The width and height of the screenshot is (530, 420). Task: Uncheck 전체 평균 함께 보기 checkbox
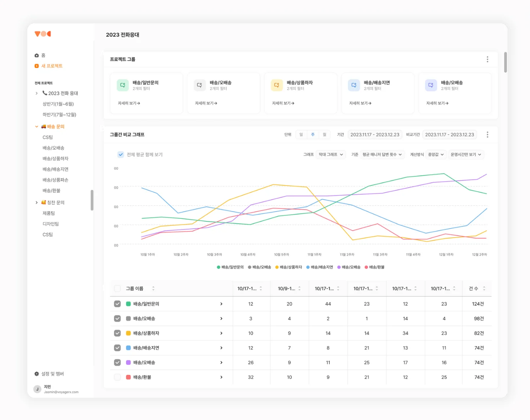(121, 155)
